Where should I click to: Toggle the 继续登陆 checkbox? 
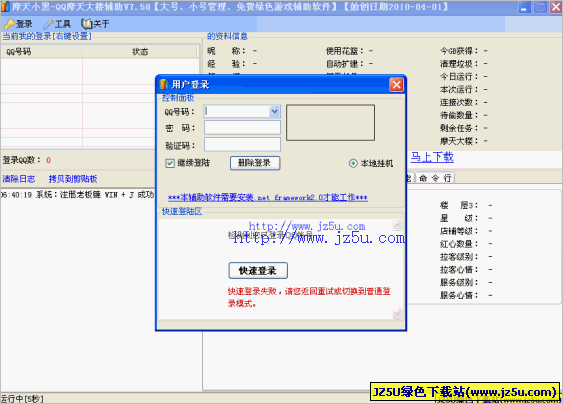170,163
